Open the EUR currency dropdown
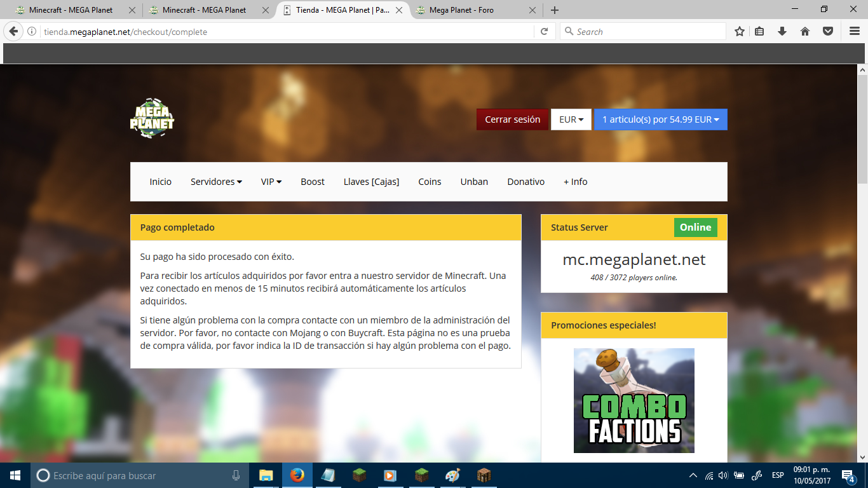 pos(571,119)
